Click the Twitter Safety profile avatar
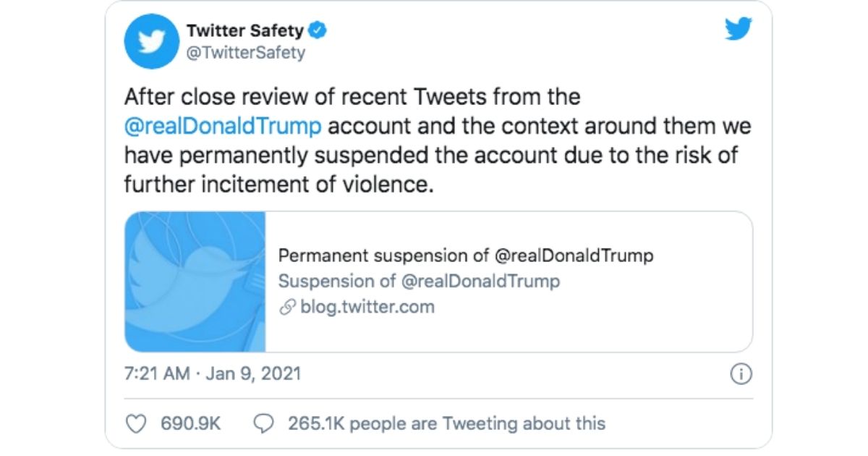This screenshot has width=868, height=456. click(153, 41)
